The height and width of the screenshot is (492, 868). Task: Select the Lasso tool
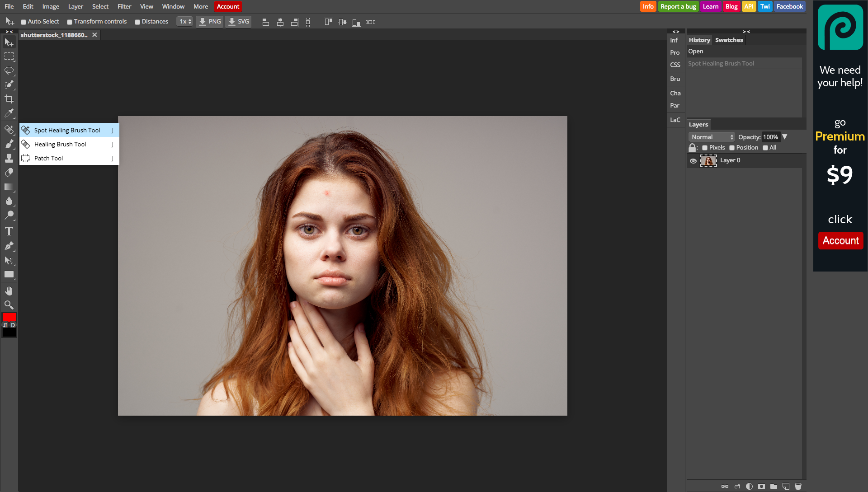(x=9, y=70)
